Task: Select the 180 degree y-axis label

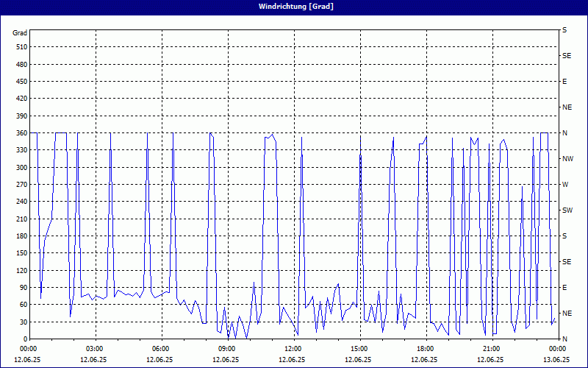Action: click(x=21, y=236)
